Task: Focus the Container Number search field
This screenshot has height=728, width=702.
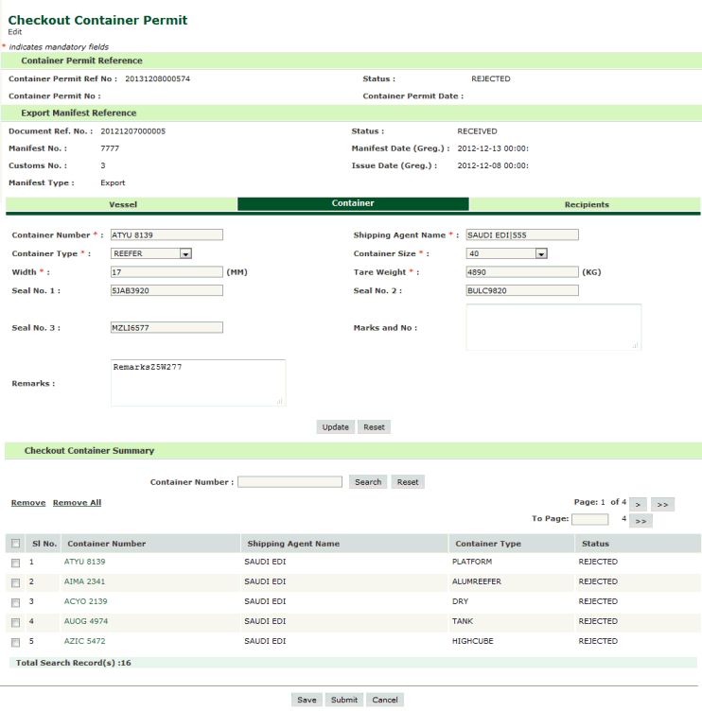Action: click(x=290, y=482)
